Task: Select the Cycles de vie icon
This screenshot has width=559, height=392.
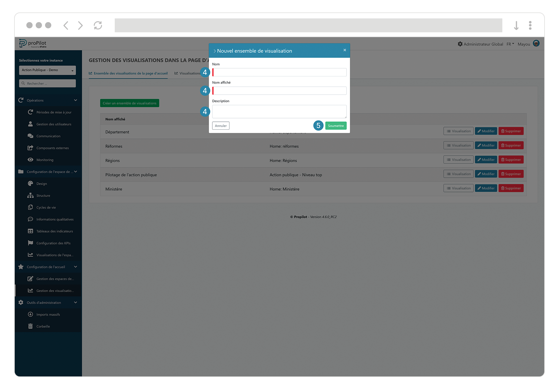Action: 31,207
